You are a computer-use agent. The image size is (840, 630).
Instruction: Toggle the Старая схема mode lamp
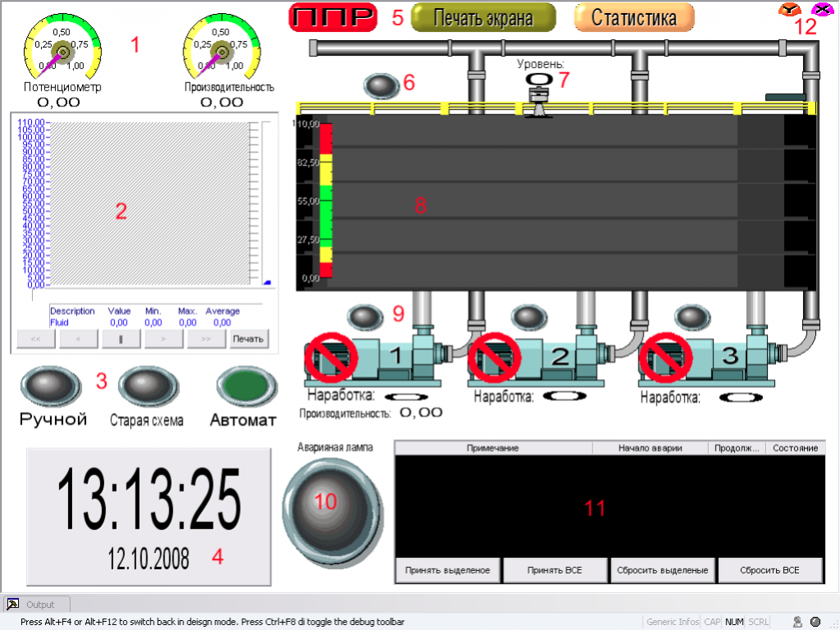coord(148,385)
